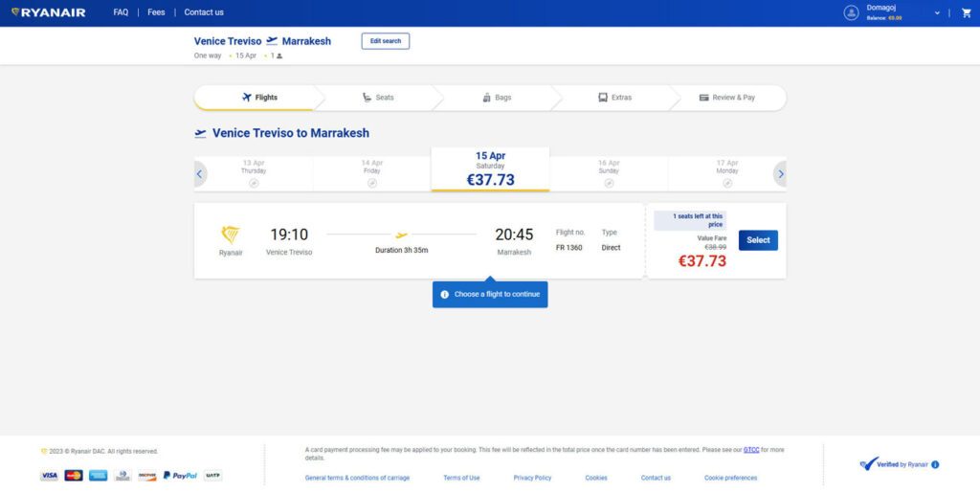The image size is (980, 492).
Task: Click the Discover payment icon
Action: point(147,476)
